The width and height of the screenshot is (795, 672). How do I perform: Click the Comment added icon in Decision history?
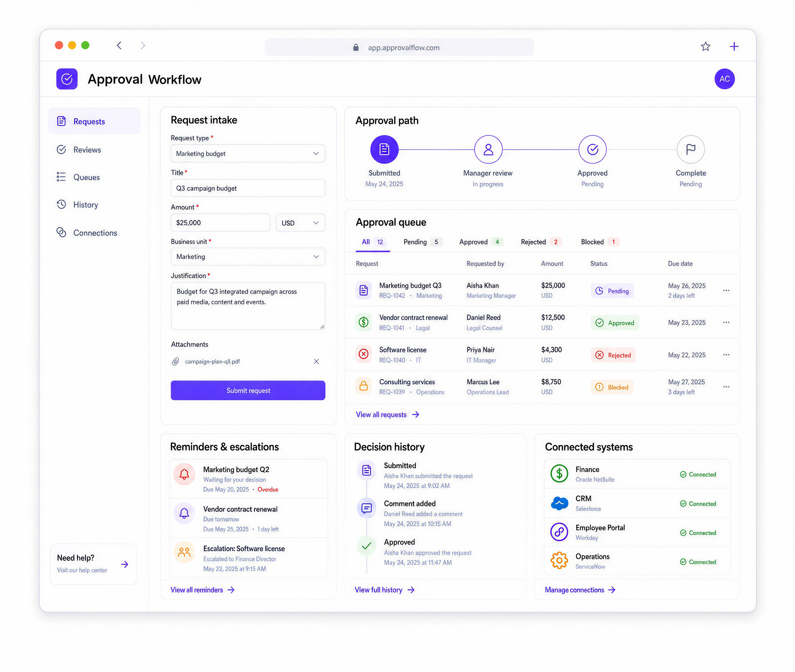[367, 508]
